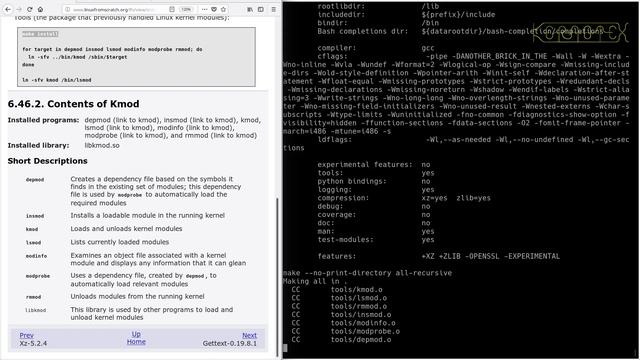Follow the Home link

click(136, 342)
